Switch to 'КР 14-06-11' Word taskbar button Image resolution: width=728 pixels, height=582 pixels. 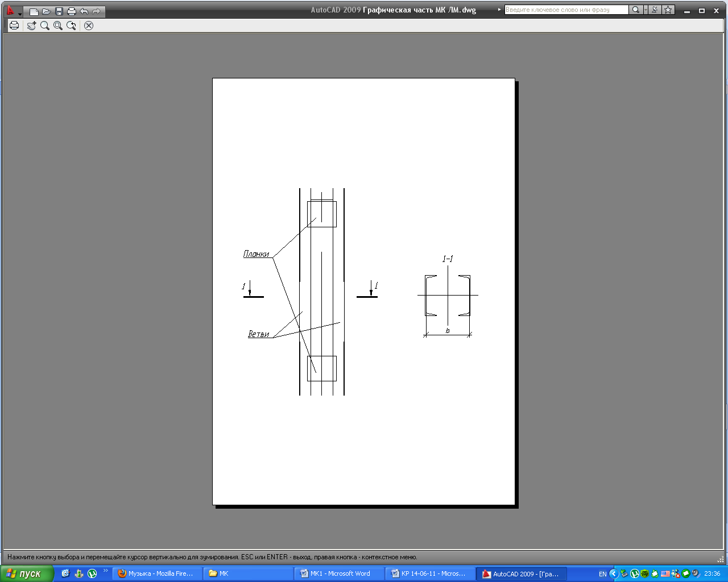coord(430,573)
